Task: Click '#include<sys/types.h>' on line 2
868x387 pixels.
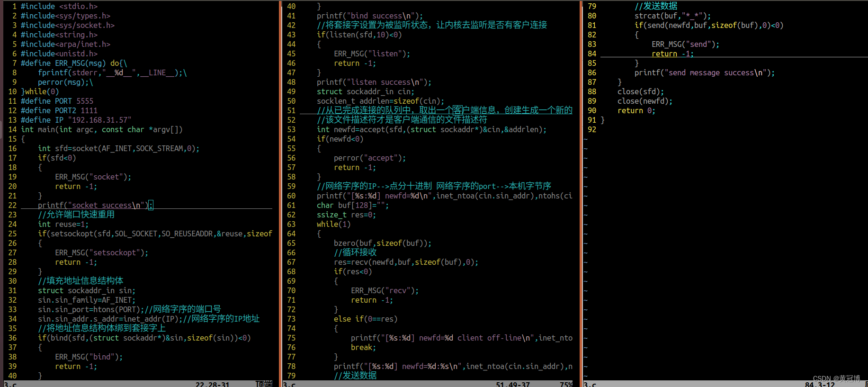Action: click(65, 16)
